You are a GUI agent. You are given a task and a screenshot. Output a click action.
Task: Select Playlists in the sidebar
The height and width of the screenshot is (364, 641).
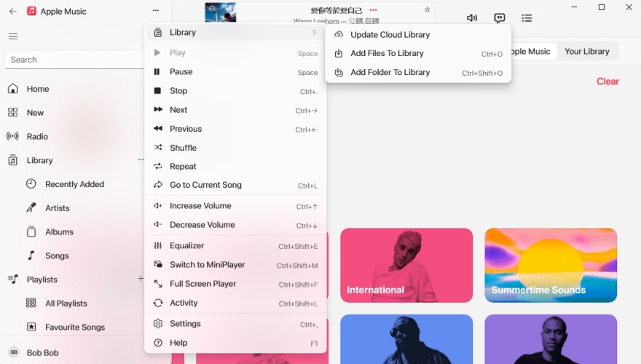[42, 280]
